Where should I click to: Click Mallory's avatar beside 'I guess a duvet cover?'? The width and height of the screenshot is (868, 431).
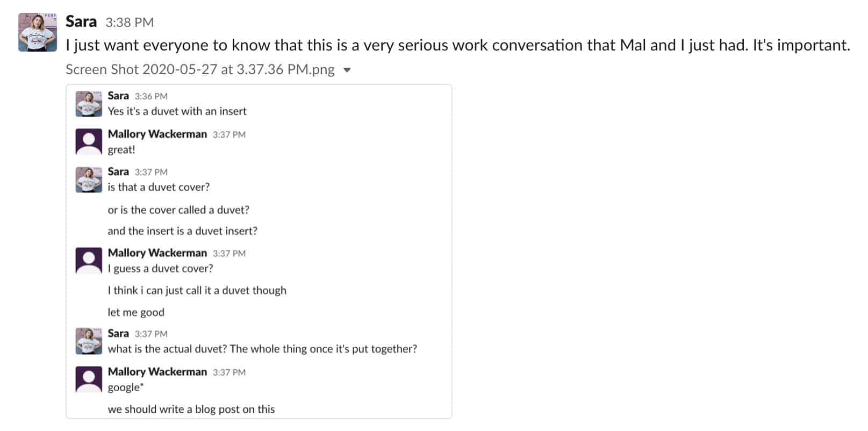pyautogui.click(x=89, y=261)
